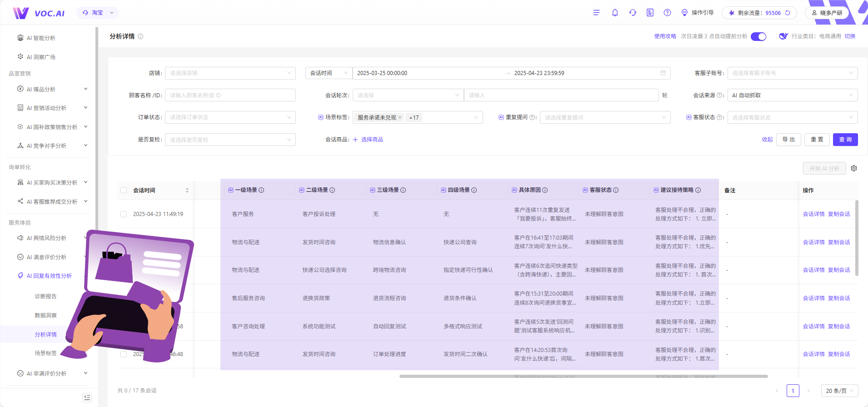
Task: Toggle automatic early analysis switch
Action: coord(758,36)
